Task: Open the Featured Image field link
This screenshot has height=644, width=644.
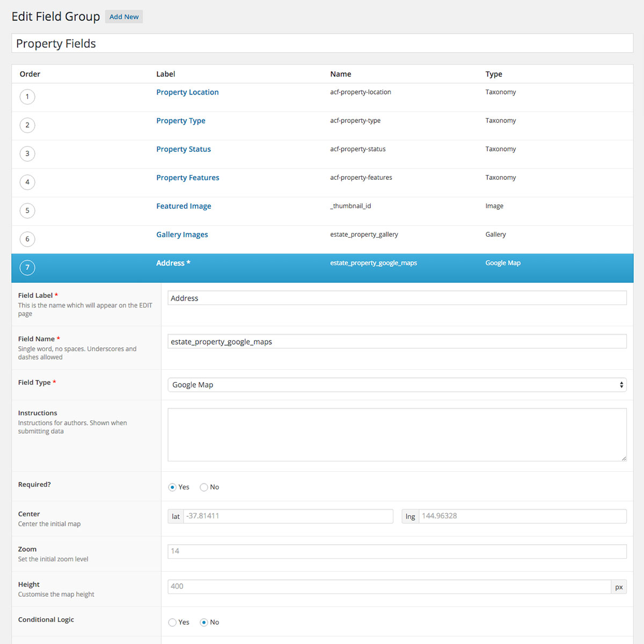Action: click(184, 206)
